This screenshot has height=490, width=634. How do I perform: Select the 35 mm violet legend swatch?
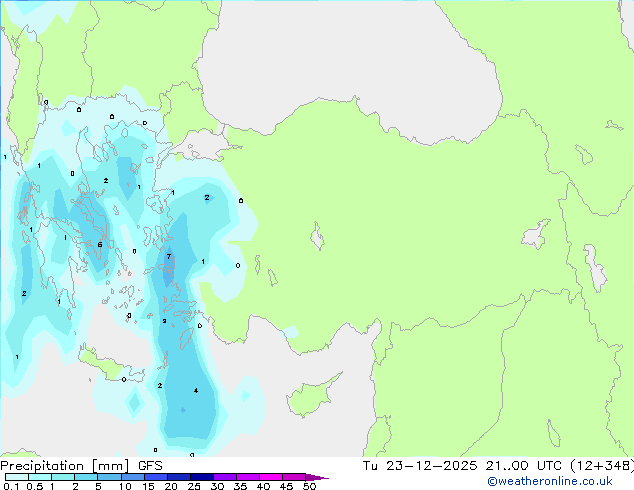coord(247,477)
